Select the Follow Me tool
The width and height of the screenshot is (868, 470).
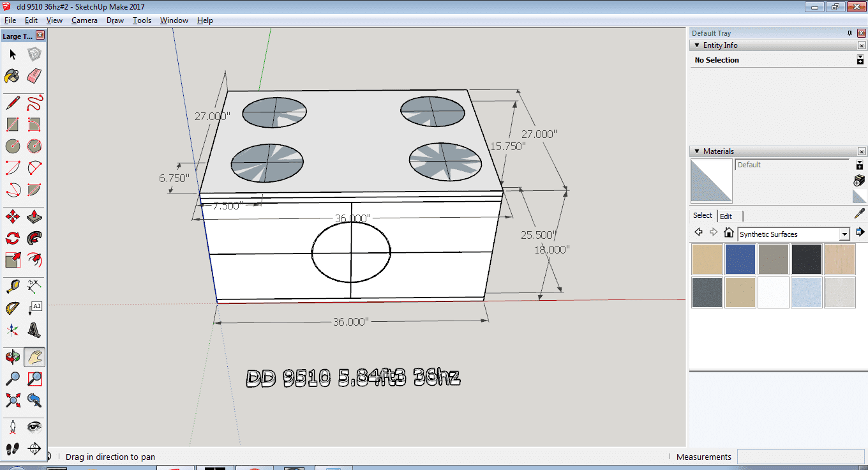pos(34,238)
